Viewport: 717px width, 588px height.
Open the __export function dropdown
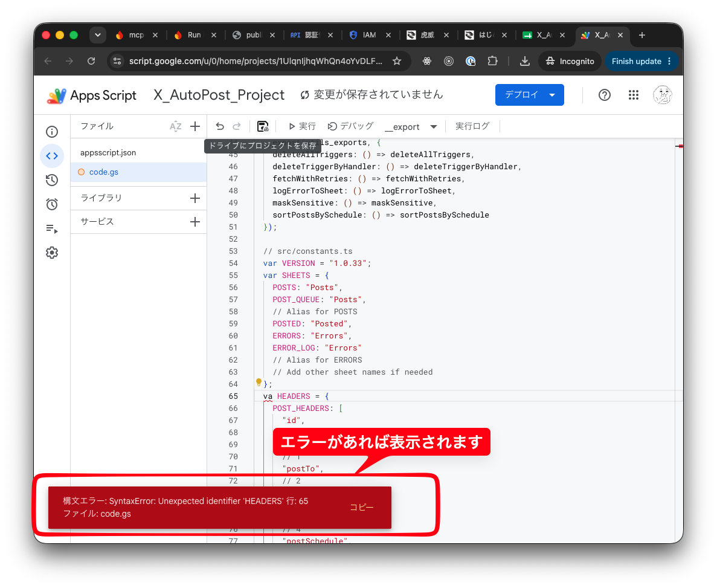click(x=411, y=127)
